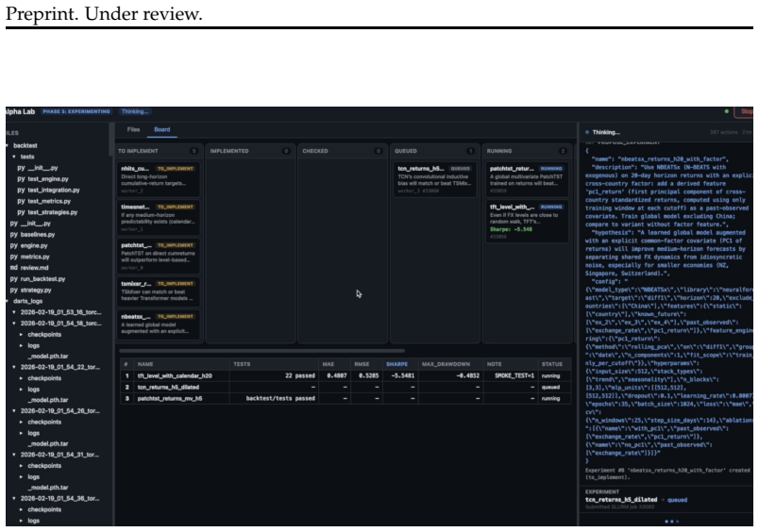
Task: Click the '387 actions' counter text
Action: tap(725, 132)
